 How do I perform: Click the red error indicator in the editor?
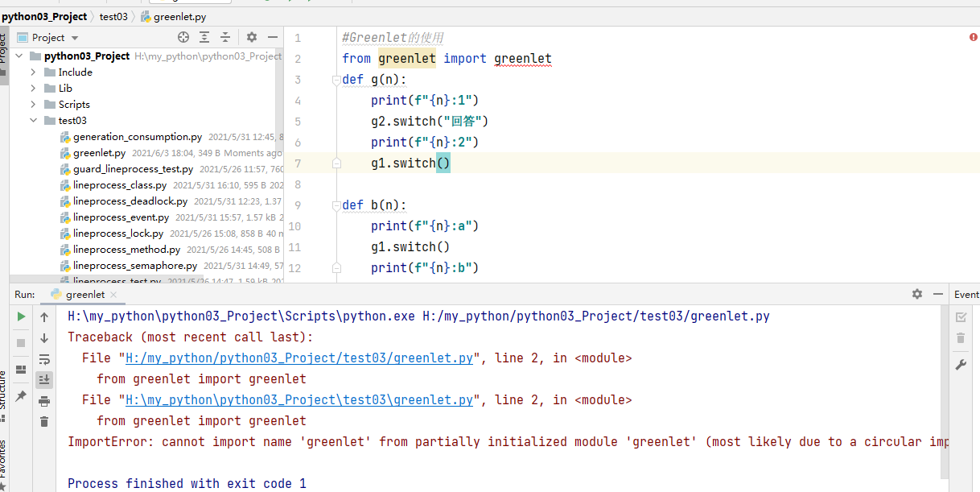click(974, 37)
